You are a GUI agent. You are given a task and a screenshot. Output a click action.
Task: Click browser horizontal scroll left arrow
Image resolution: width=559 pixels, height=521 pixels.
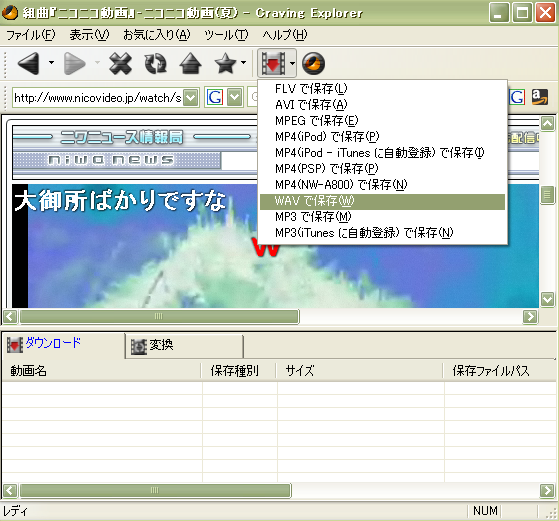tap(10, 316)
